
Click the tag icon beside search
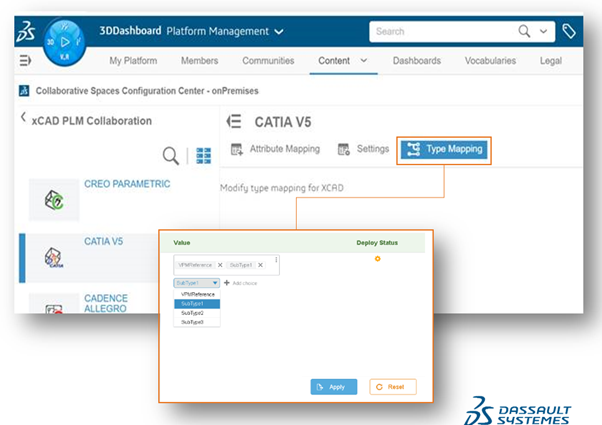(569, 32)
